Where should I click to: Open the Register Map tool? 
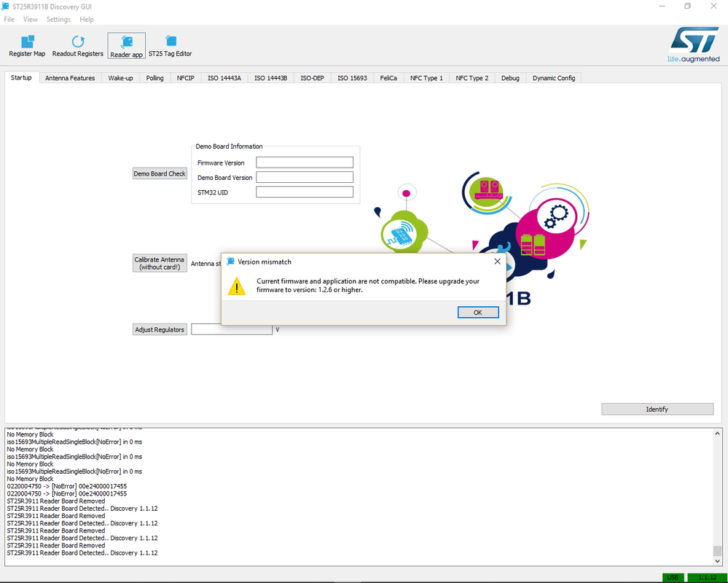[x=27, y=45]
